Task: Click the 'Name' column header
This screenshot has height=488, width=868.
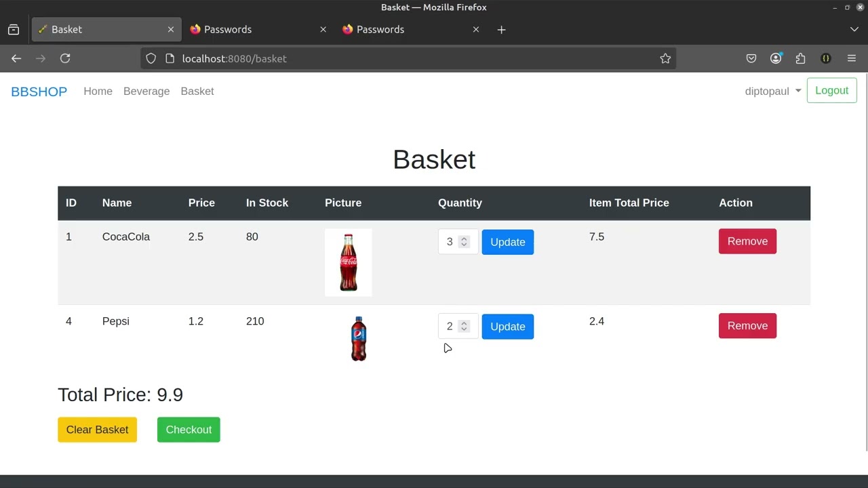Action: point(117,203)
